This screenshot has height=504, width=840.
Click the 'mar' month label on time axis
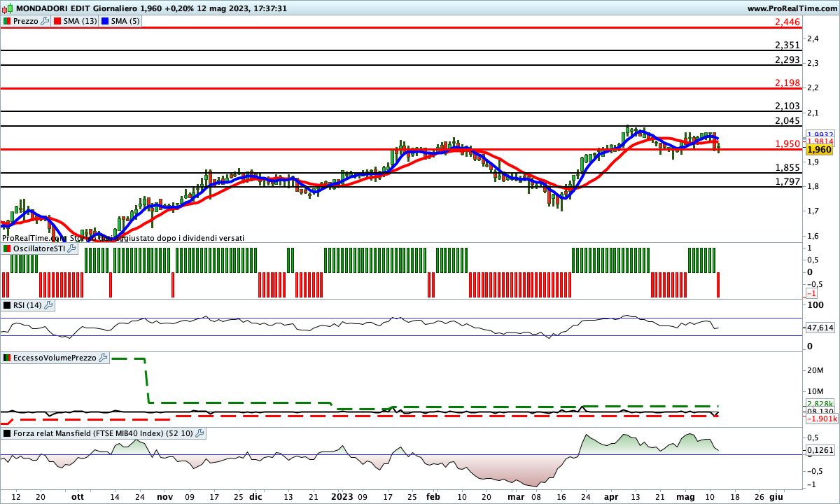(x=516, y=496)
